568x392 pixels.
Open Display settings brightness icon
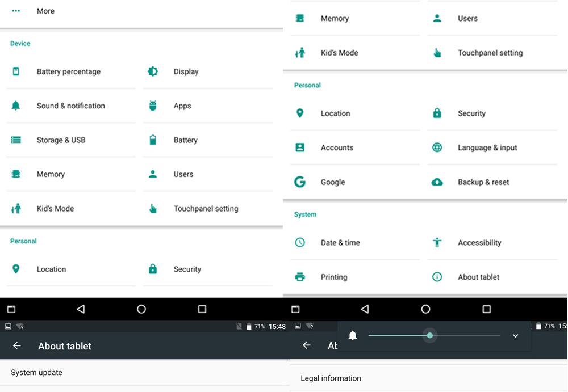153,71
